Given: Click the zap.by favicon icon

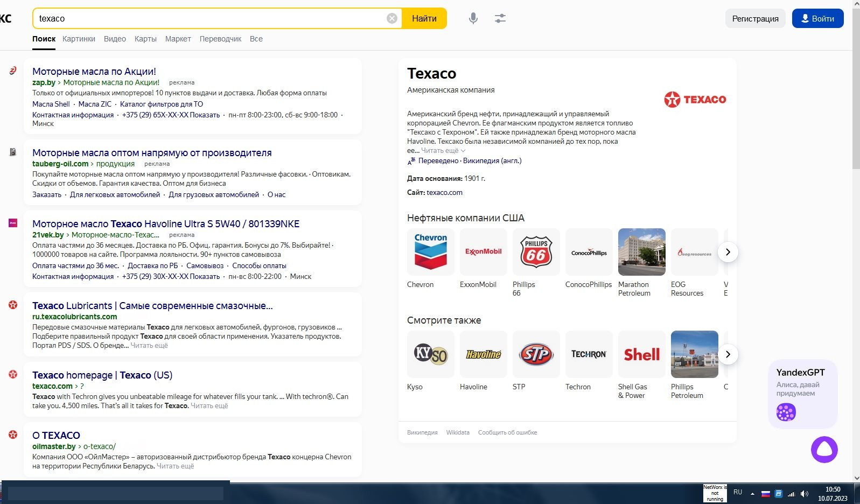Looking at the screenshot, I should [13, 71].
